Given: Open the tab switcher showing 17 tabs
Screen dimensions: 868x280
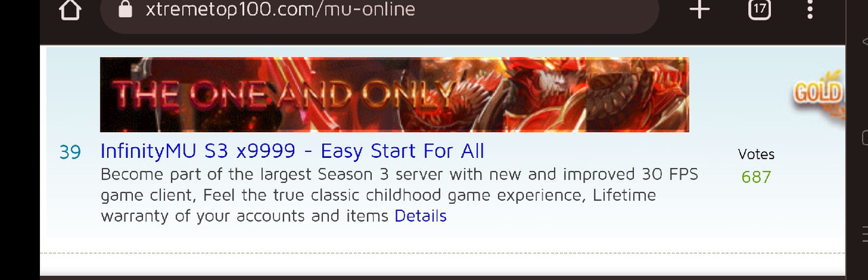Looking at the screenshot, I should click(759, 9).
